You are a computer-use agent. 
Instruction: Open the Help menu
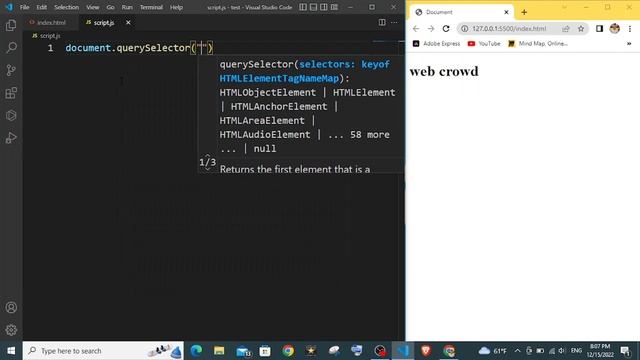176,7
